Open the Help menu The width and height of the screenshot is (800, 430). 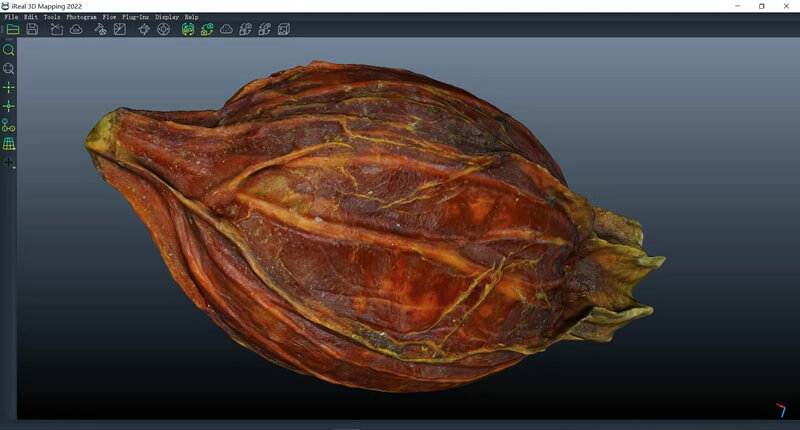pos(191,17)
